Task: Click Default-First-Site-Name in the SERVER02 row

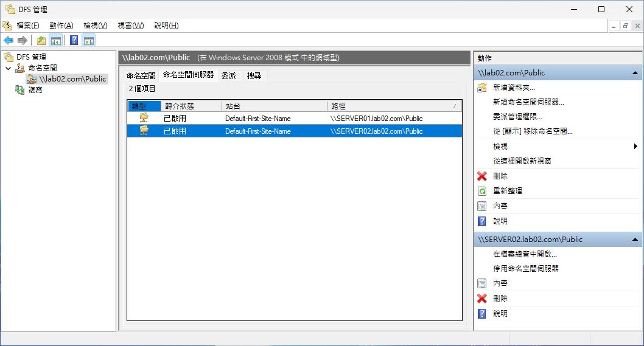Action: pyautogui.click(x=258, y=131)
